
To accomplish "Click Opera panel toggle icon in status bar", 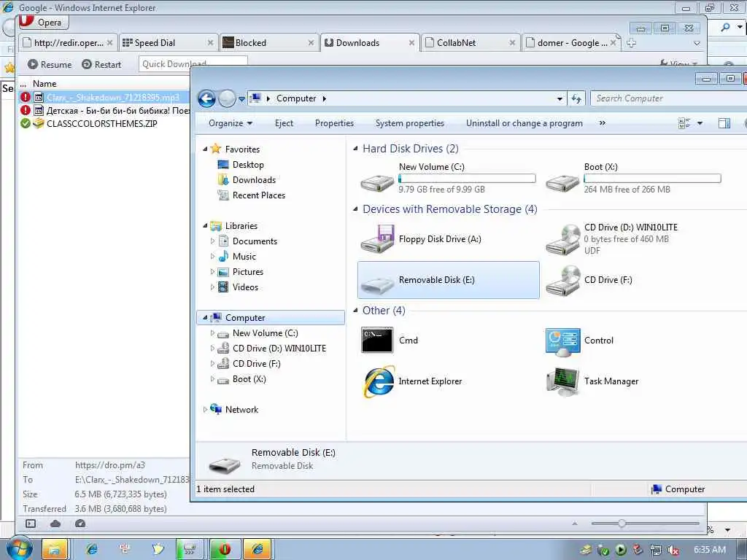I will [31, 524].
